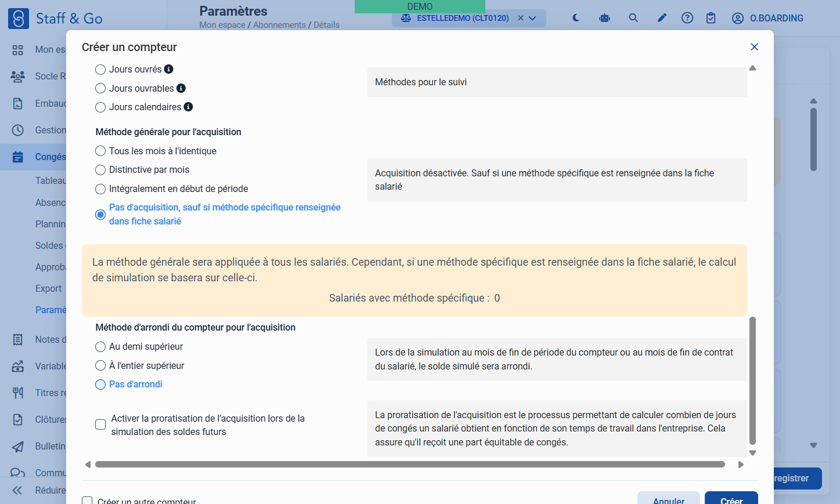Open the clipboard checklist icon
Screen dimensions: 840x504
coord(711,18)
